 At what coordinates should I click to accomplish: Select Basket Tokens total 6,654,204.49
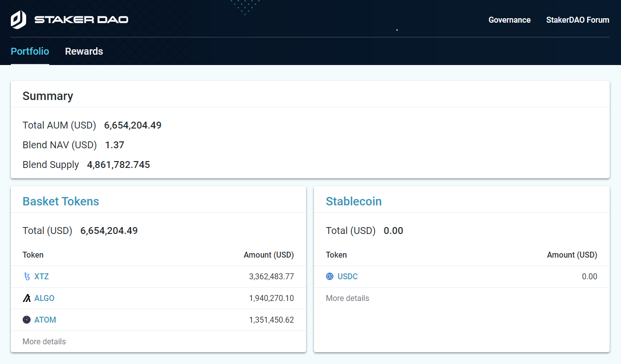click(109, 231)
